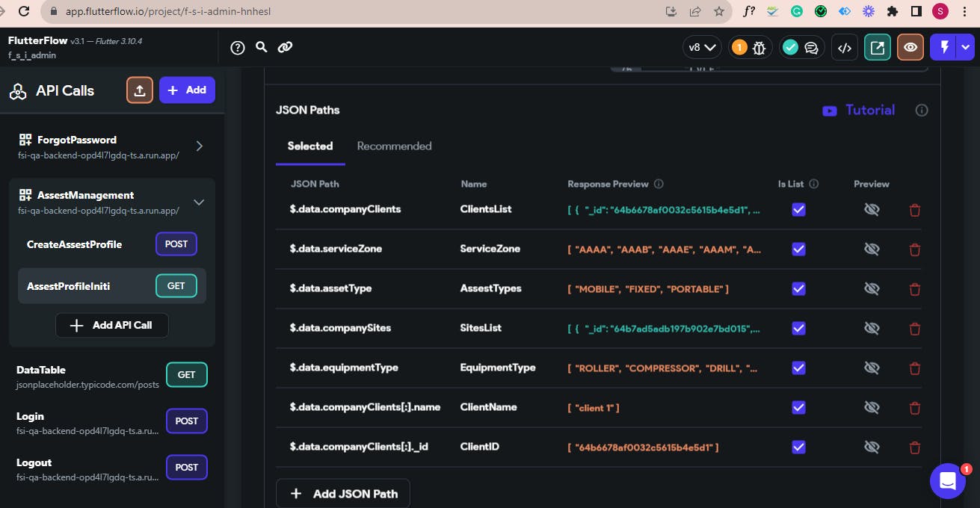Switch to the Recommended tab
Image resolution: width=980 pixels, height=508 pixels.
394,146
